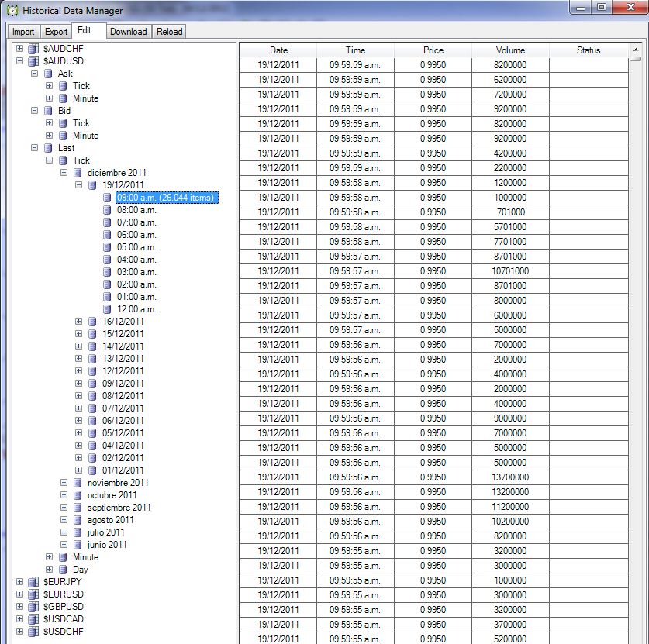Viewport: 649px width, 644px height.
Task: Sort by the Time column header
Action: 356,50
